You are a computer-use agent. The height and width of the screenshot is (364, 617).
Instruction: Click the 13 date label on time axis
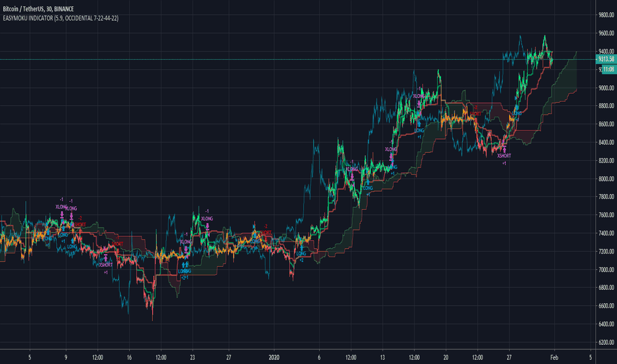click(x=383, y=357)
